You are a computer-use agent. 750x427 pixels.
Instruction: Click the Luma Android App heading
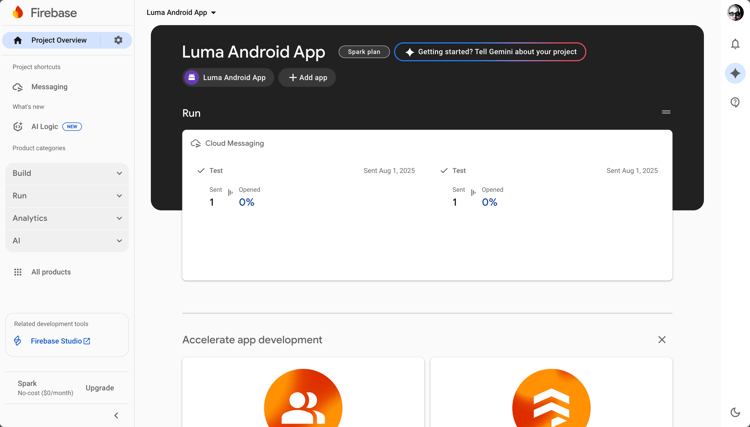[x=254, y=52]
